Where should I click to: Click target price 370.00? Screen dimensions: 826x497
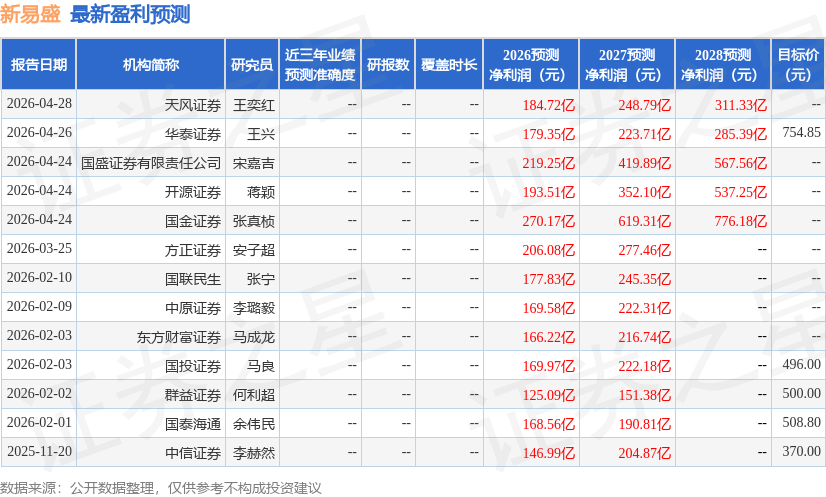point(801,451)
